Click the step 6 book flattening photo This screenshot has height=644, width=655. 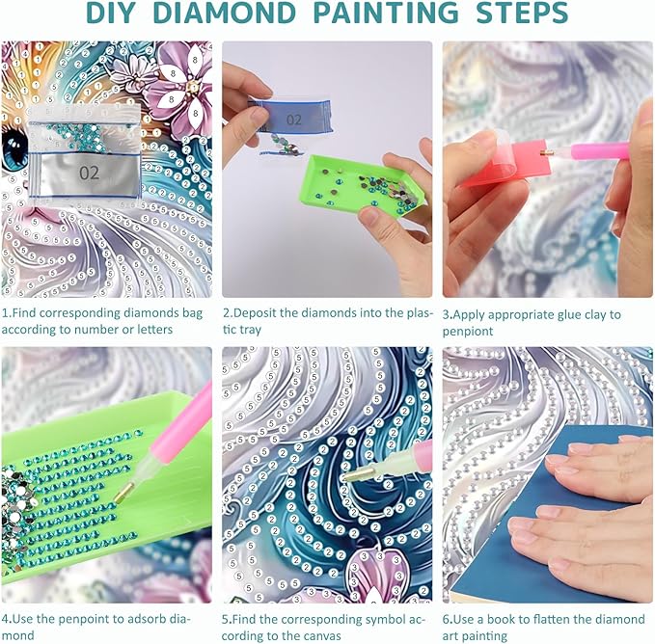[548, 475]
